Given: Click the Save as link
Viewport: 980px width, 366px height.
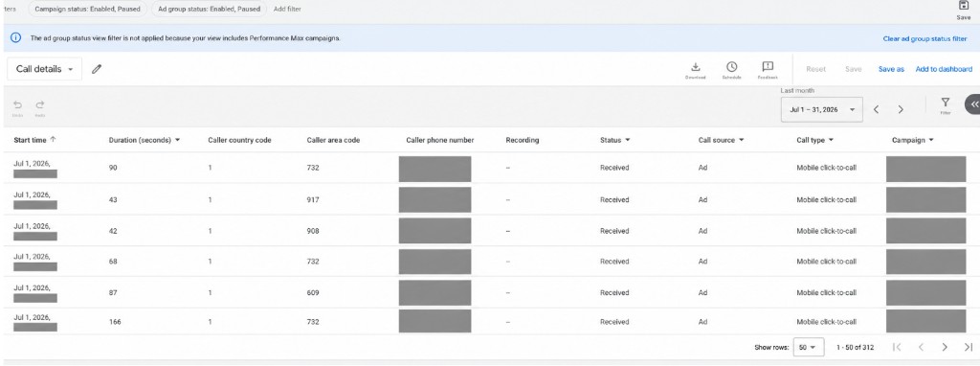Looking at the screenshot, I should point(891,69).
